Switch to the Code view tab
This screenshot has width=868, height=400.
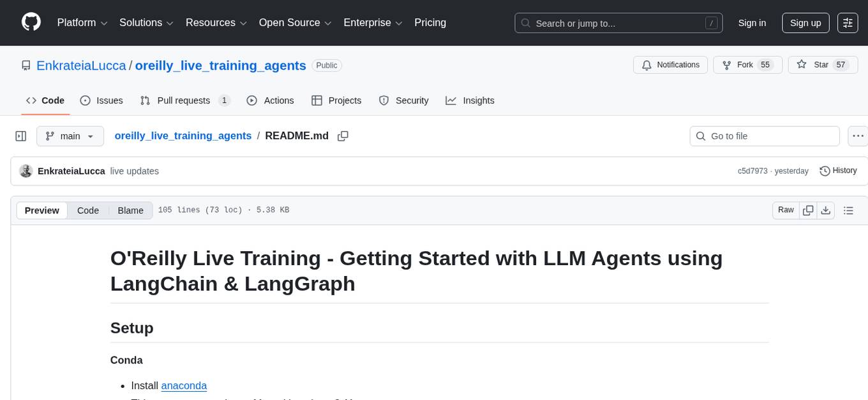click(x=87, y=210)
